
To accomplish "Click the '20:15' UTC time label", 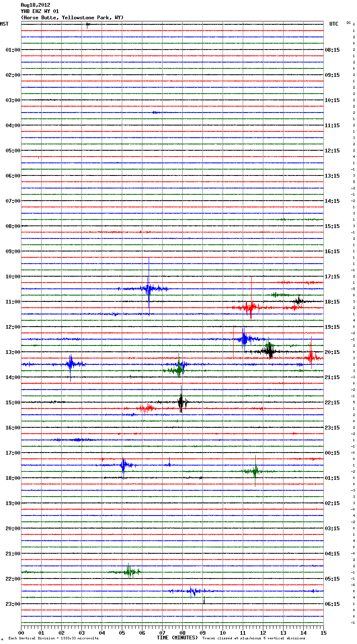I will pos(332,352).
